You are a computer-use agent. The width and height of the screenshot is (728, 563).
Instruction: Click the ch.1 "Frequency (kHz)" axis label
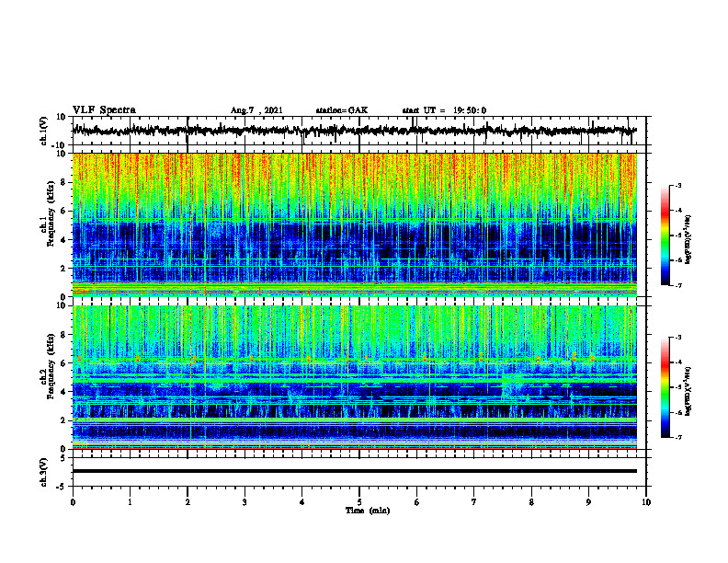tap(51, 213)
